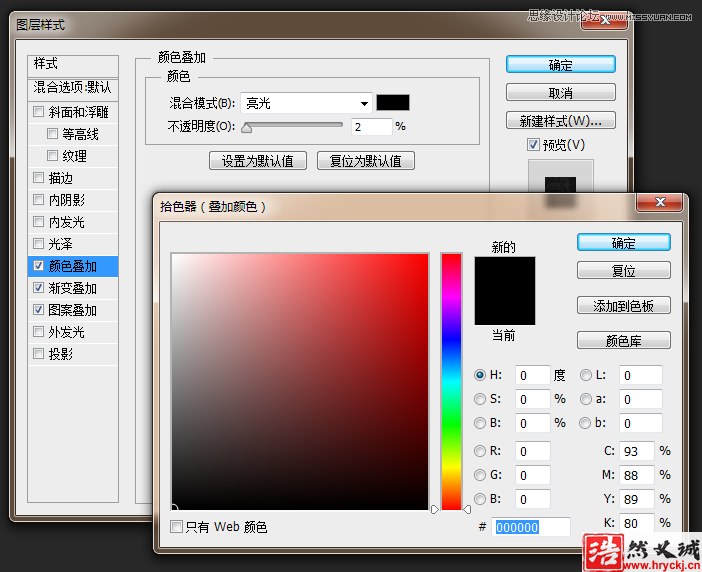
Task: Click the hex color field 000000
Action: 531,527
